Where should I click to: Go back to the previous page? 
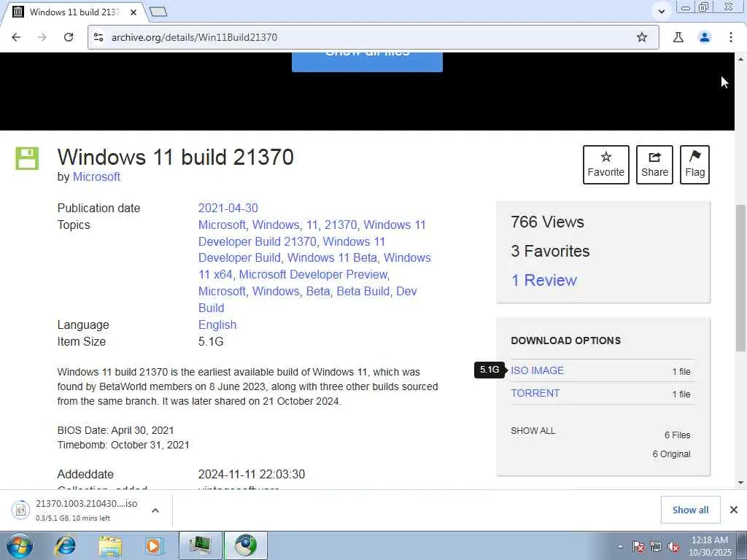(16, 37)
